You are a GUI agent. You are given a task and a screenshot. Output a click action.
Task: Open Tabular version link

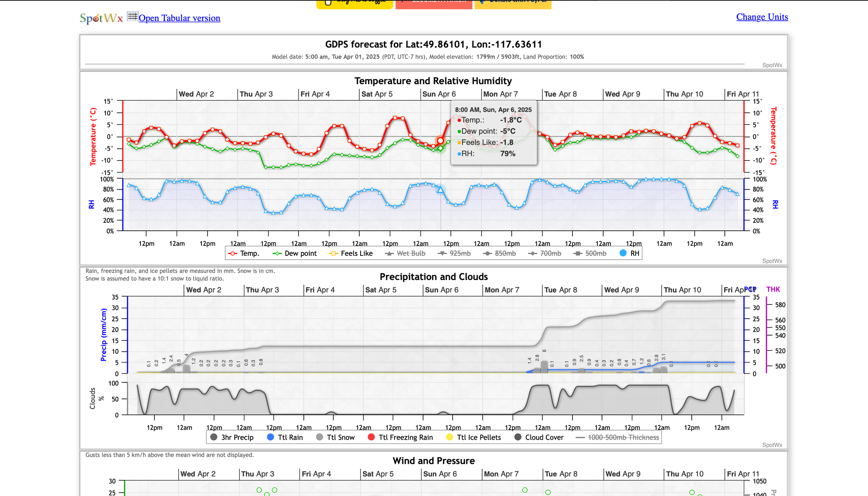coord(179,18)
